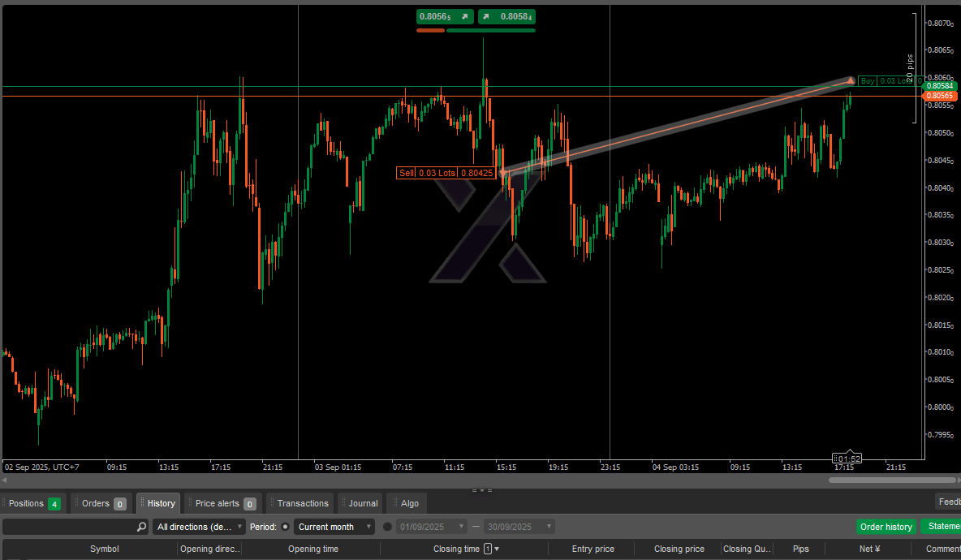Click the green Order history button
This screenshot has height=560, width=961.
point(886,527)
